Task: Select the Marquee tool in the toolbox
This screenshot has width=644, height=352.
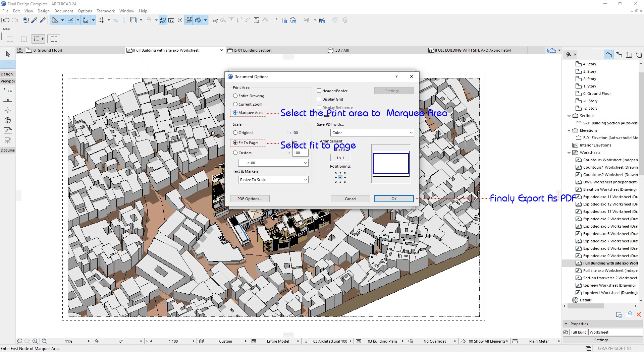Action: tap(8, 64)
